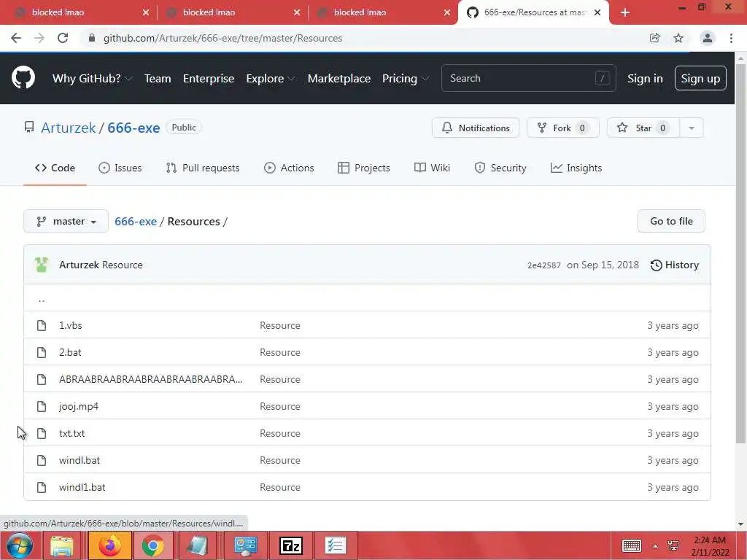Screen dimensions: 747x560
Task: Open the Chrome profile avatar icon
Action: coord(708,38)
